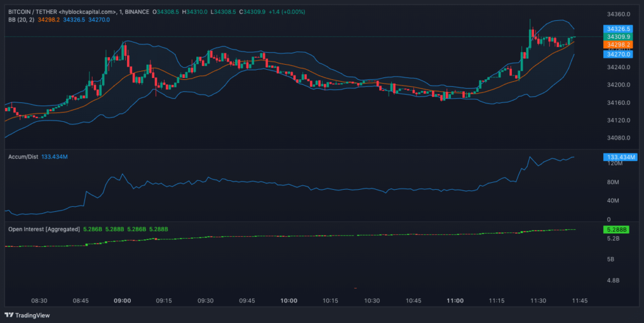Click the 09:00 time axis label
Screen dimensions: 644x323
pos(122,301)
